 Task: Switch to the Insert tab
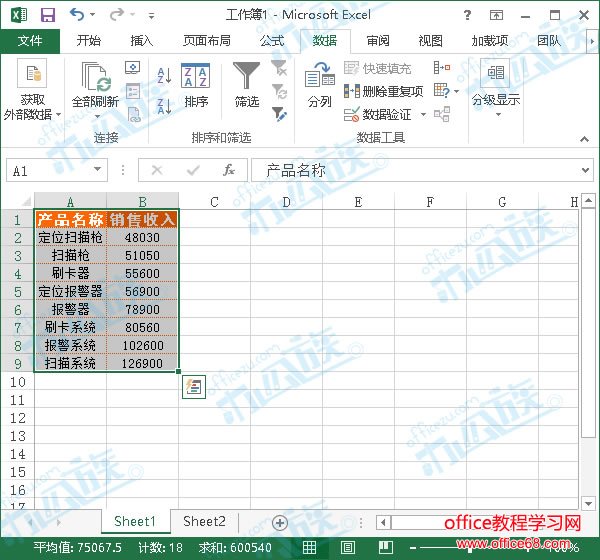pyautogui.click(x=142, y=41)
